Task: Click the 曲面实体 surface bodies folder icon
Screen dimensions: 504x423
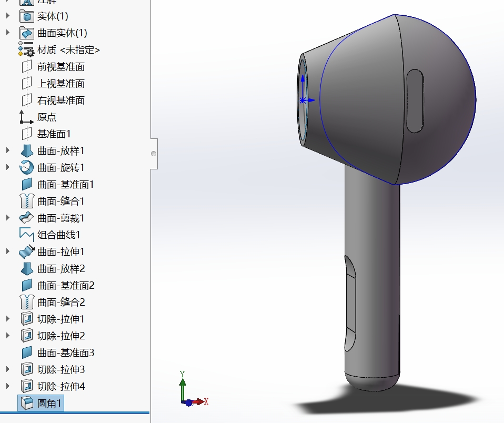Action: (27, 33)
